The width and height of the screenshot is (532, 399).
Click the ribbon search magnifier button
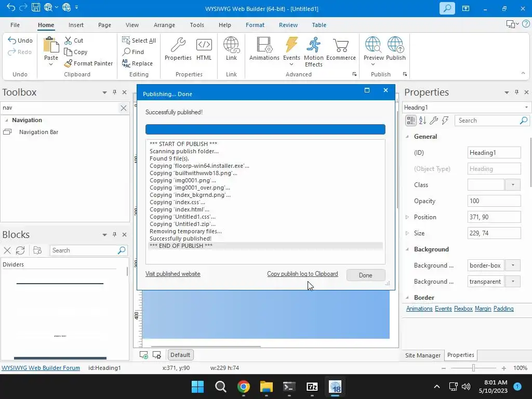(447, 8)
